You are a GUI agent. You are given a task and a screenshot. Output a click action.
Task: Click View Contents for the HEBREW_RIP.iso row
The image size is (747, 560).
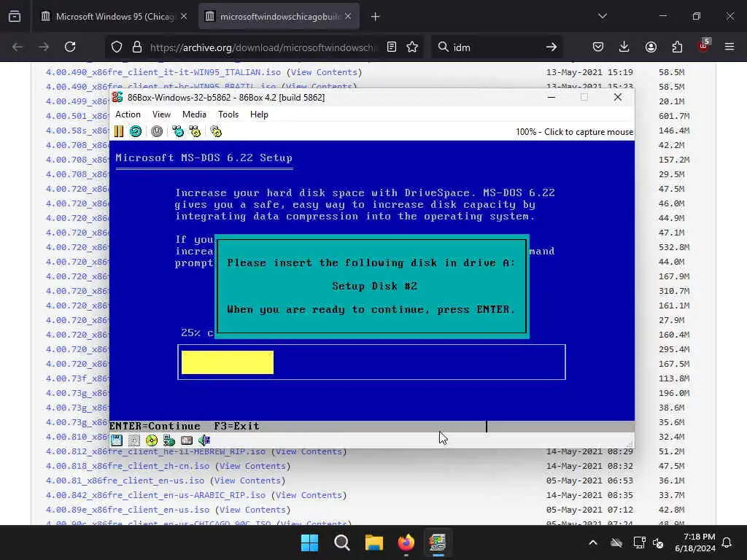coord(309,451)
